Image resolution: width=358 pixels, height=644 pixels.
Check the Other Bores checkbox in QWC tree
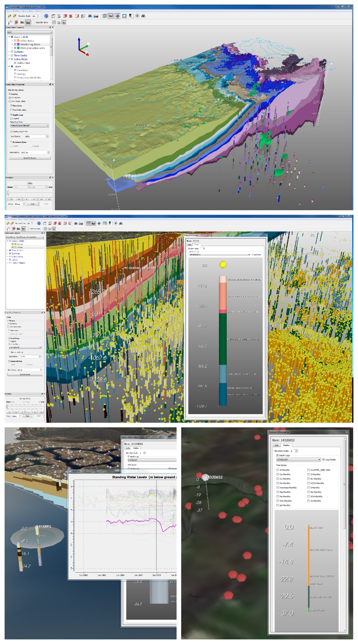coord(15,40)
